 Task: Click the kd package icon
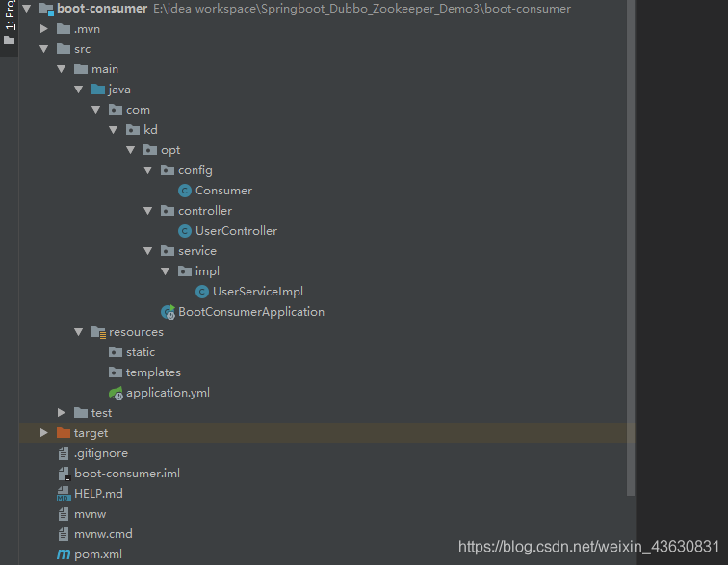pos(133,130)
